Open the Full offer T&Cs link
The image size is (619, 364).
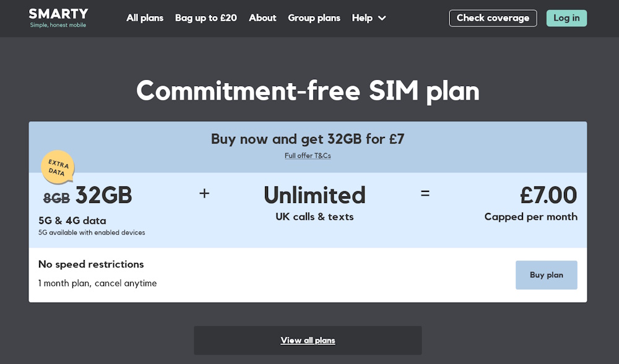[x=308, y=155]
